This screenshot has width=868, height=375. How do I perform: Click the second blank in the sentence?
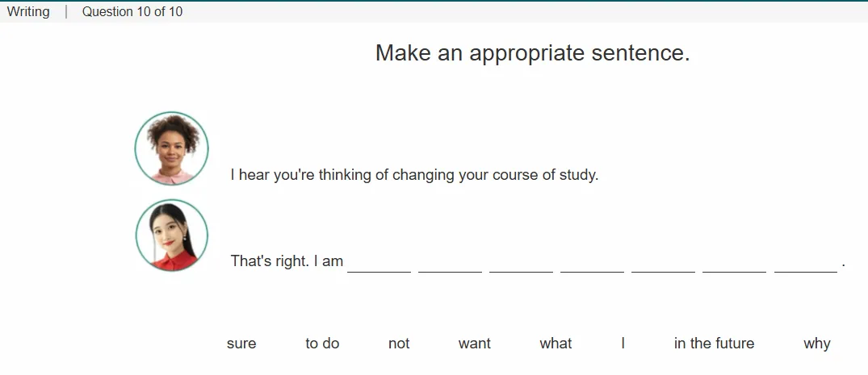click(x=450, y=263)
